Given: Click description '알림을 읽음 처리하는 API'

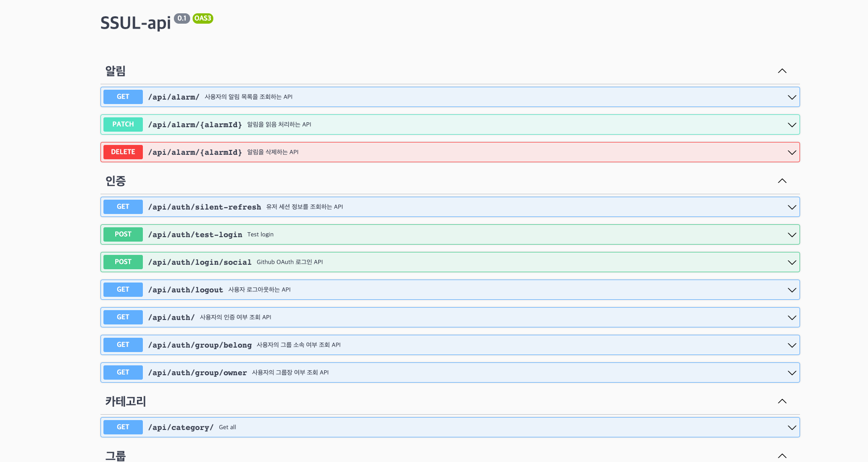Looking at the screenshot, I should pyautogui.click(x=279, y=124).
